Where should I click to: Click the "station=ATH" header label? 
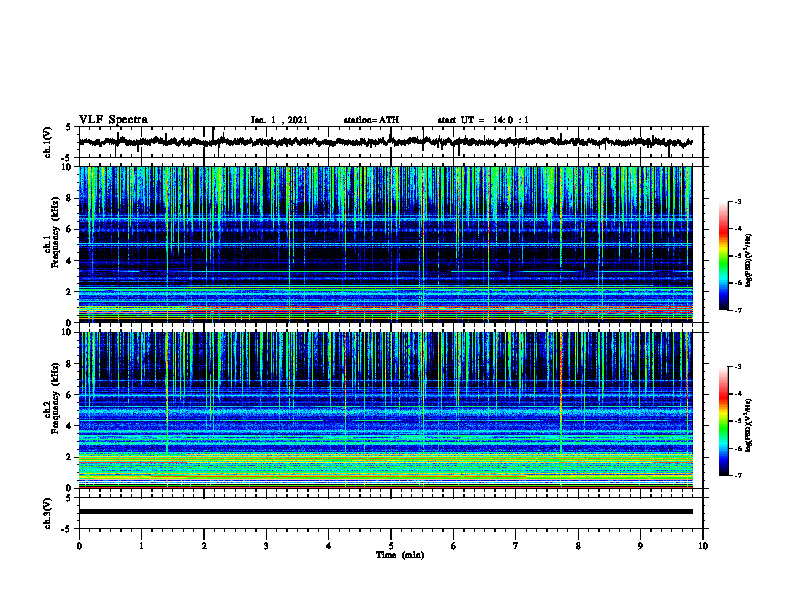(371, 120)
